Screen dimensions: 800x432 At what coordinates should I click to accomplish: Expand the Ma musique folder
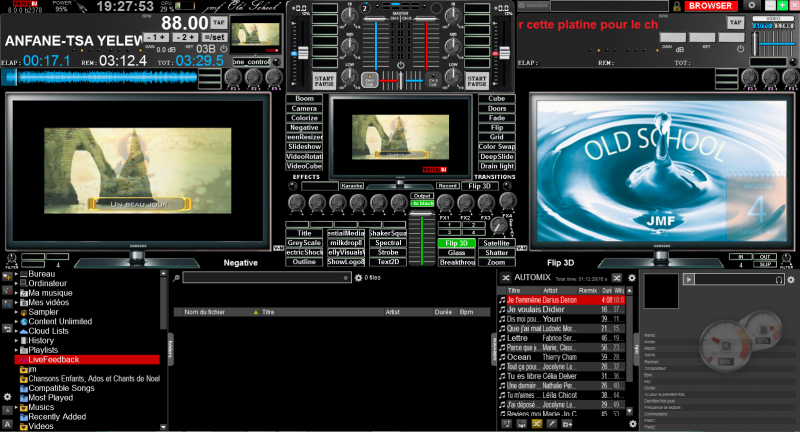(16, 293)
